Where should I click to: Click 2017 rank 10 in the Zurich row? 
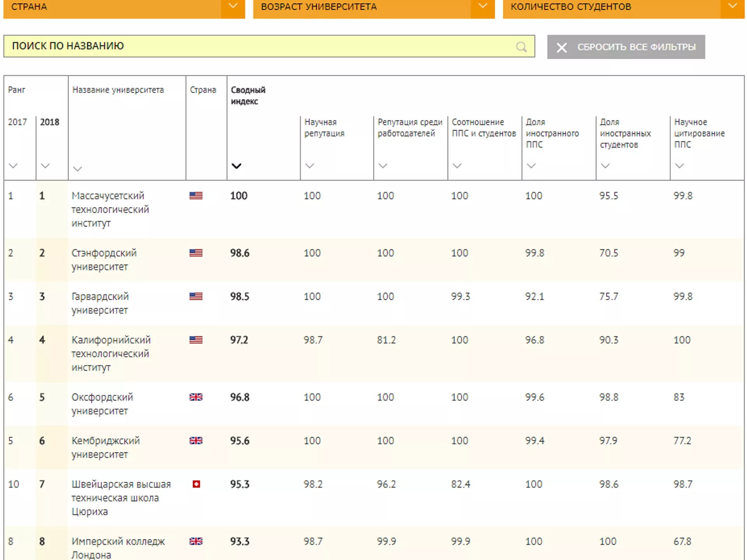[x=14, y=485]
